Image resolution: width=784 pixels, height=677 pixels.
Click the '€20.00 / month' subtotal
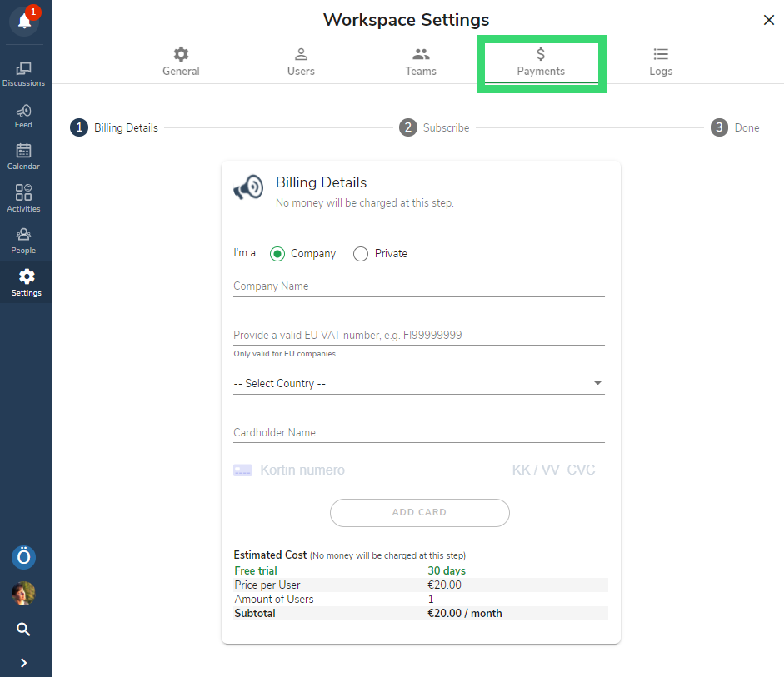[x=465, y=613]
